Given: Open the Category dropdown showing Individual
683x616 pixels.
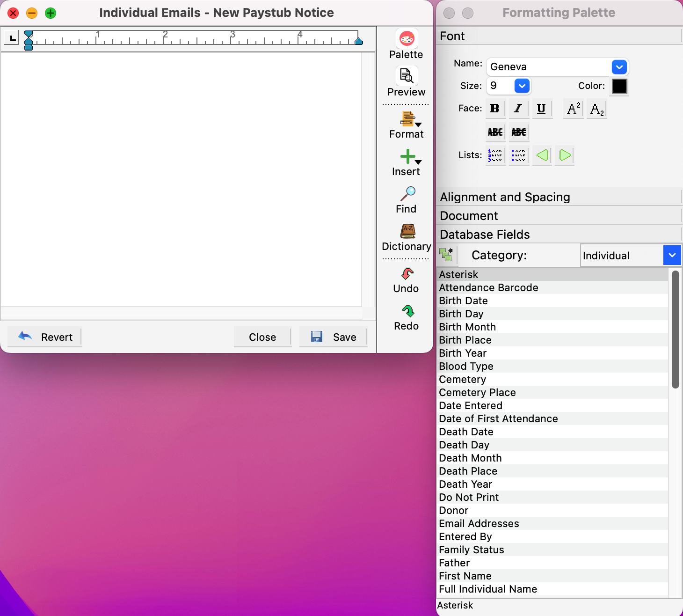Looking at the screenshot, I should 672,256.
